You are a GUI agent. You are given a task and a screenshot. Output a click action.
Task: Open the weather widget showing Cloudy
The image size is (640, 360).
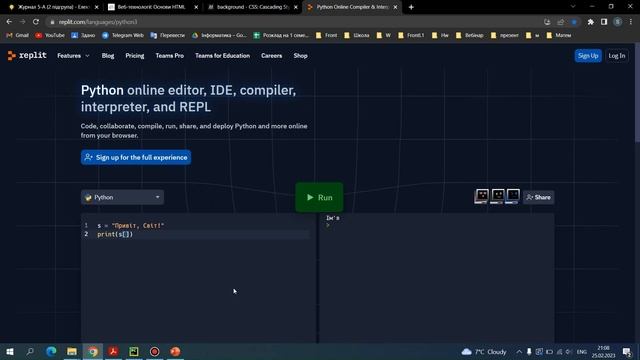pyautogui.click(x=484, y=351)
